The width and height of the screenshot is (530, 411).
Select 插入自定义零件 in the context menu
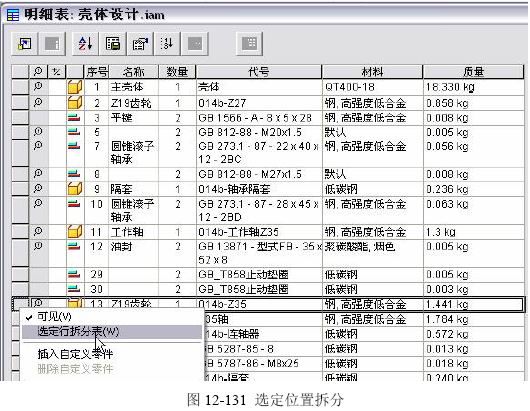(x=112, y=354)
